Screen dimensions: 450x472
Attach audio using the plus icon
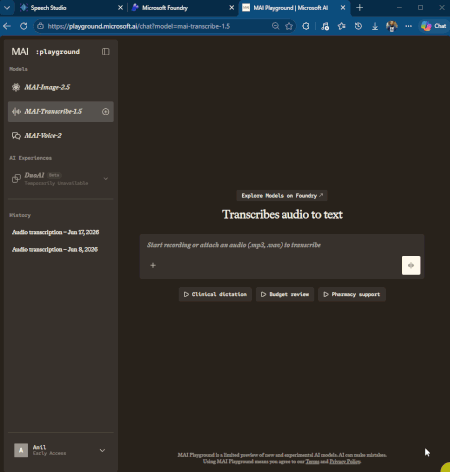pyautogui.click(x=153, y=265)
